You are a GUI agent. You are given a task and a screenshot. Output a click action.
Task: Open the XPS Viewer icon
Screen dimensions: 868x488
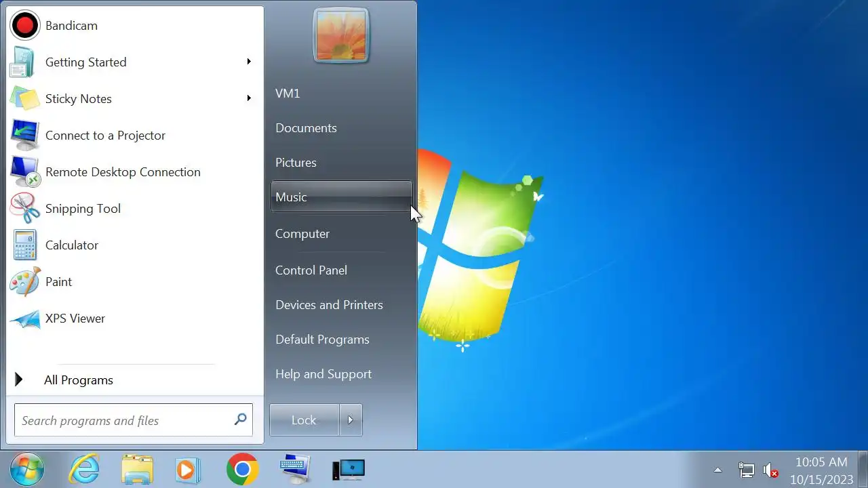(25, 319)
